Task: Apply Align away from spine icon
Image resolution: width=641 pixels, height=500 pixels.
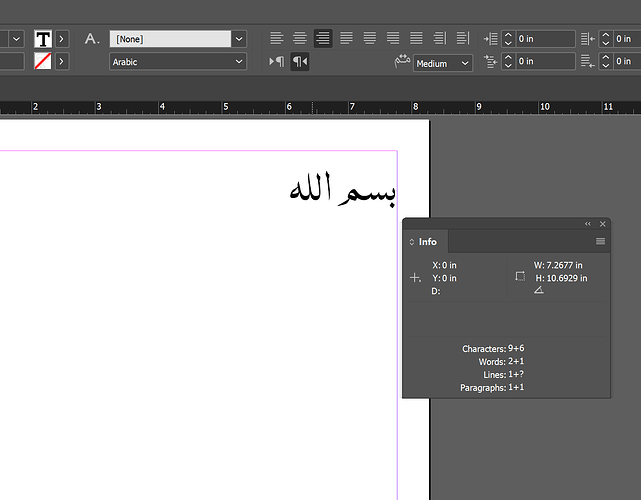Action: pos(463,38)
